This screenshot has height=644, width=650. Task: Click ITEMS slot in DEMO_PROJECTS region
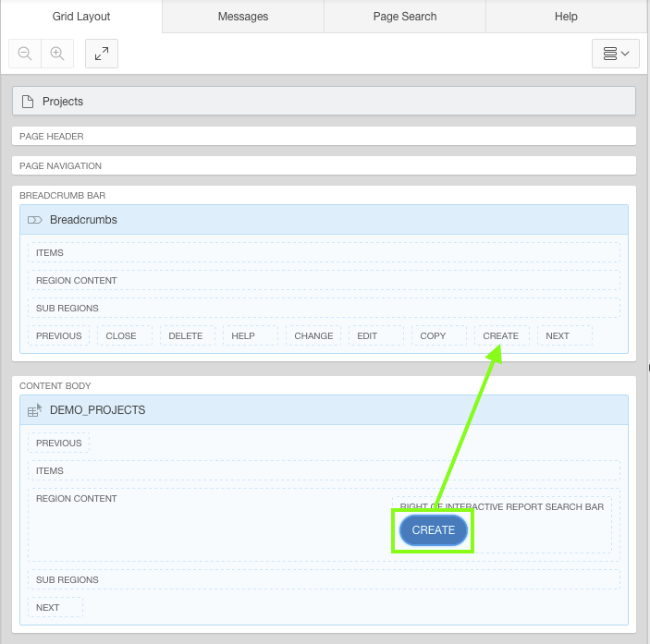pyautogui.click(x=324, y=471)
